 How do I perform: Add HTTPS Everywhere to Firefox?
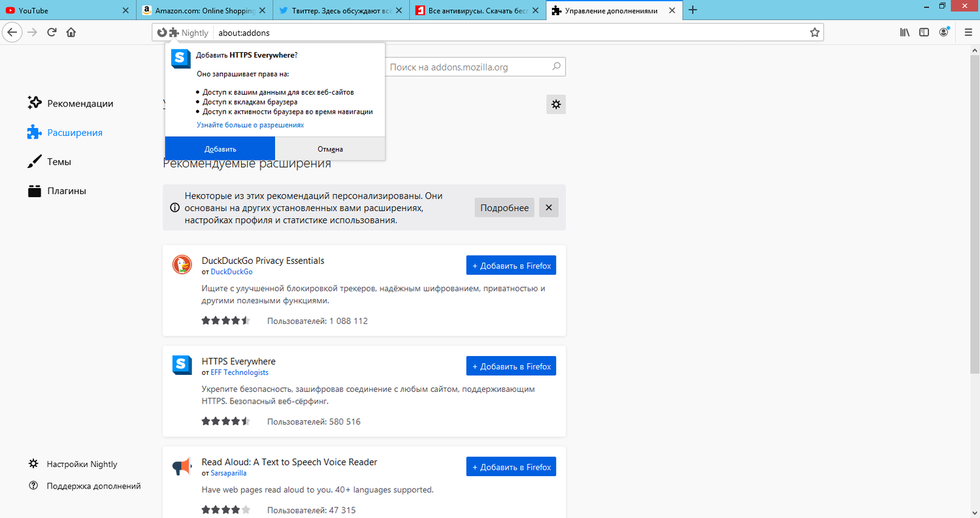pos(511,366)
